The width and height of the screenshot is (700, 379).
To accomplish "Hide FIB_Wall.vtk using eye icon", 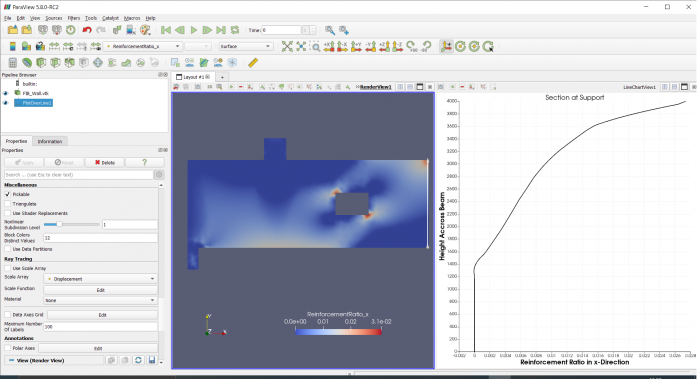I will [x=5, y=93].
